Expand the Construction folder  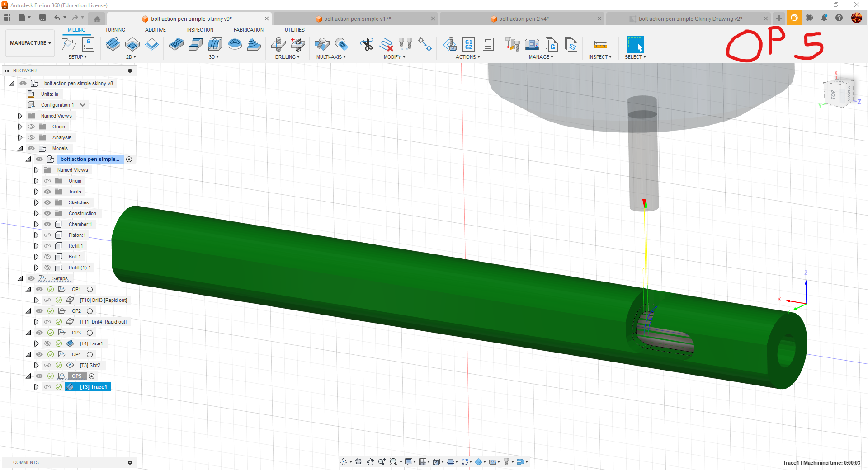tap(37, 213)
